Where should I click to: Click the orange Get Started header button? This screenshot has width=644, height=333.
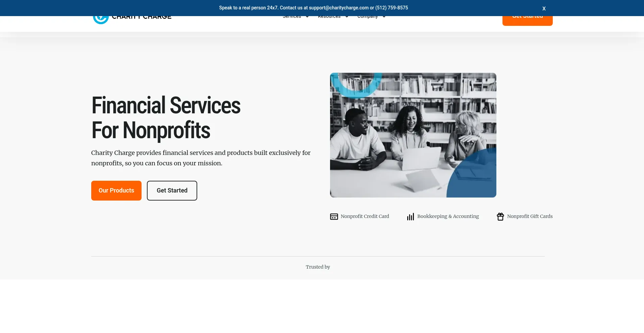527,20
